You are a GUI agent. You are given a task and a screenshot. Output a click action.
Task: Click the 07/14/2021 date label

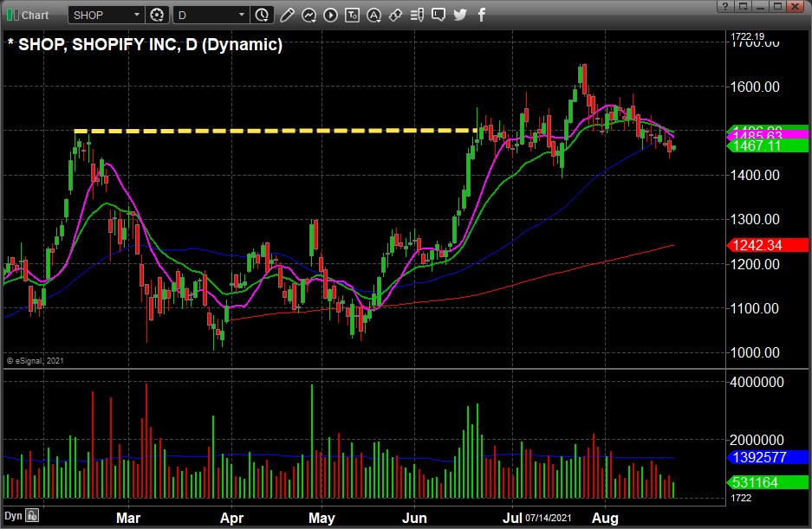(549, 518)
